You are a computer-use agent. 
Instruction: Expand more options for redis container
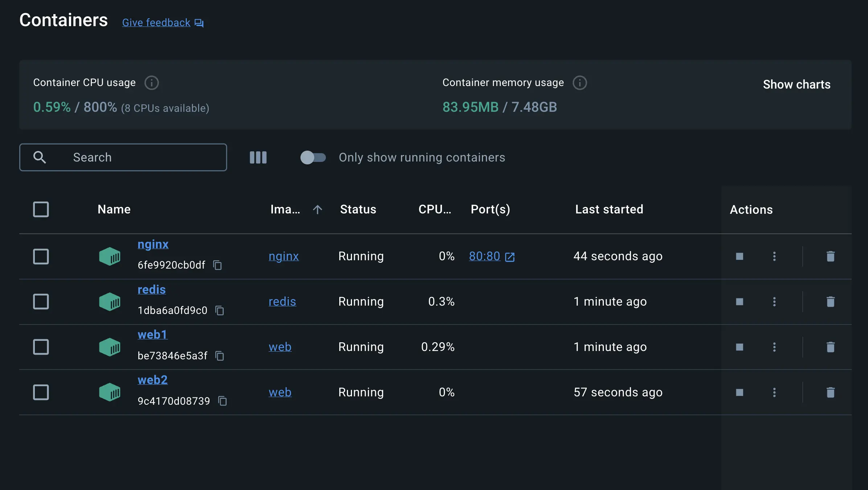774,301
